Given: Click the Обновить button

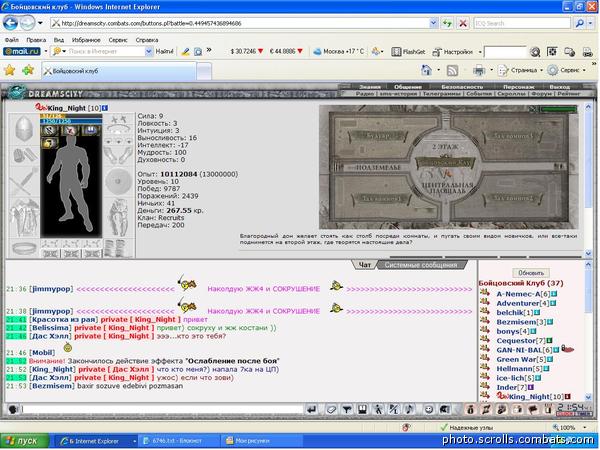Looking at the screenshot, I should coord(531,273).
